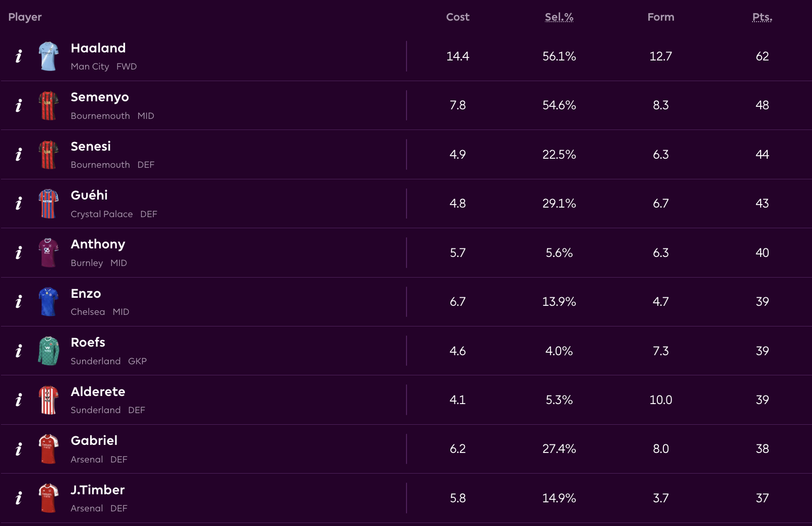Select the Semenyo player name
Viewport: 812px width, 526px height.
coord(100,97)
